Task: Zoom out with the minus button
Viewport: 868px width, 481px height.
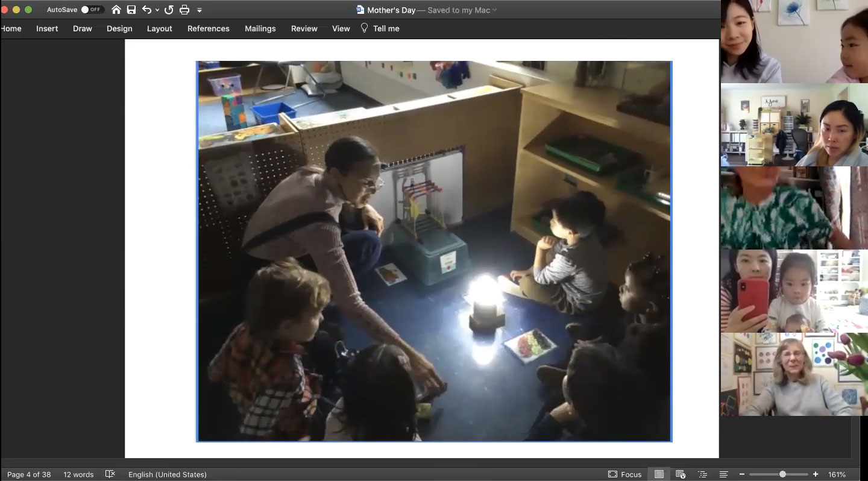Action: 742,474
